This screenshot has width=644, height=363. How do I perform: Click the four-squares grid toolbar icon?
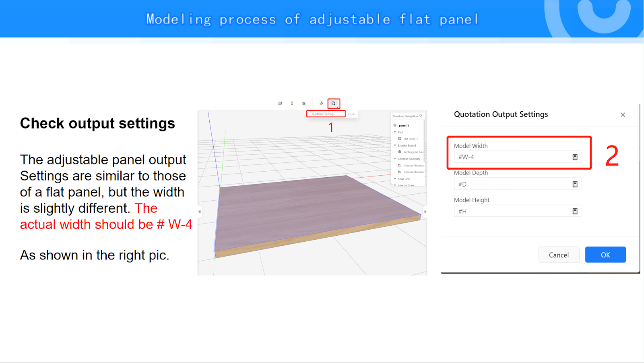[x=304, y=104]
